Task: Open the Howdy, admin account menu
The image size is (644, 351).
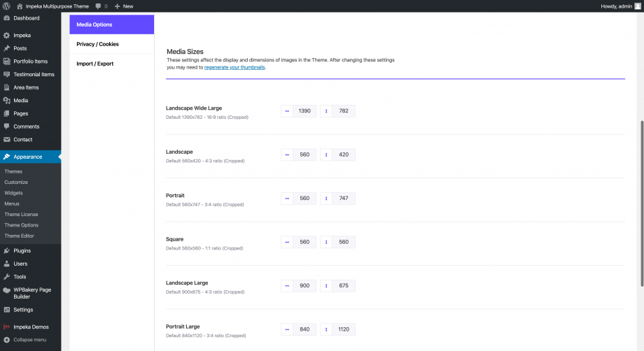Action: [x=620, y=6]
